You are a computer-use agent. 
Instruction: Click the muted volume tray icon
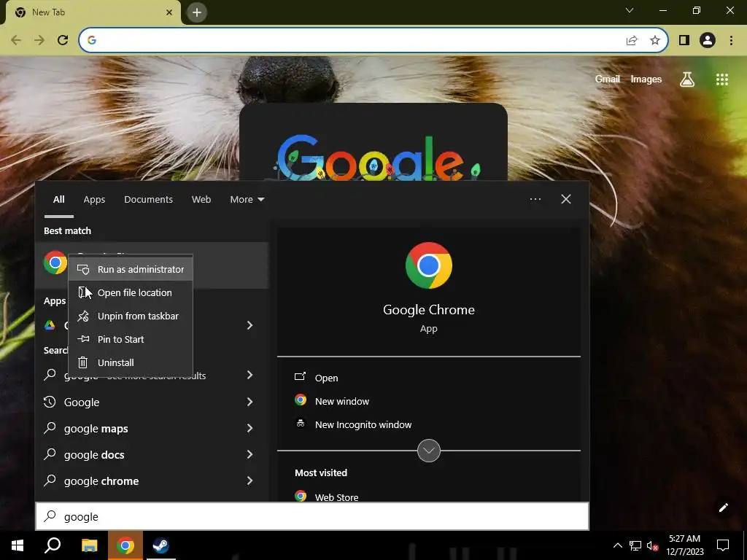653,545
